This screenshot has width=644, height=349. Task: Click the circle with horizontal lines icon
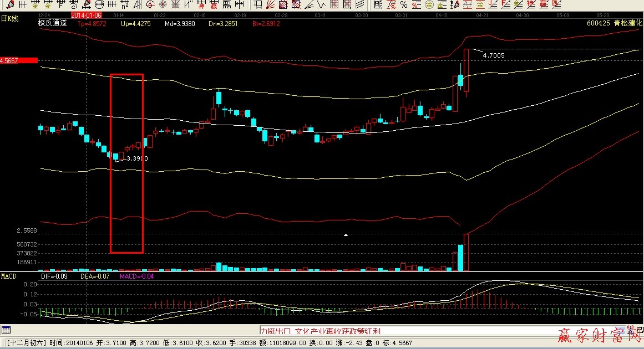click(99, 4)
